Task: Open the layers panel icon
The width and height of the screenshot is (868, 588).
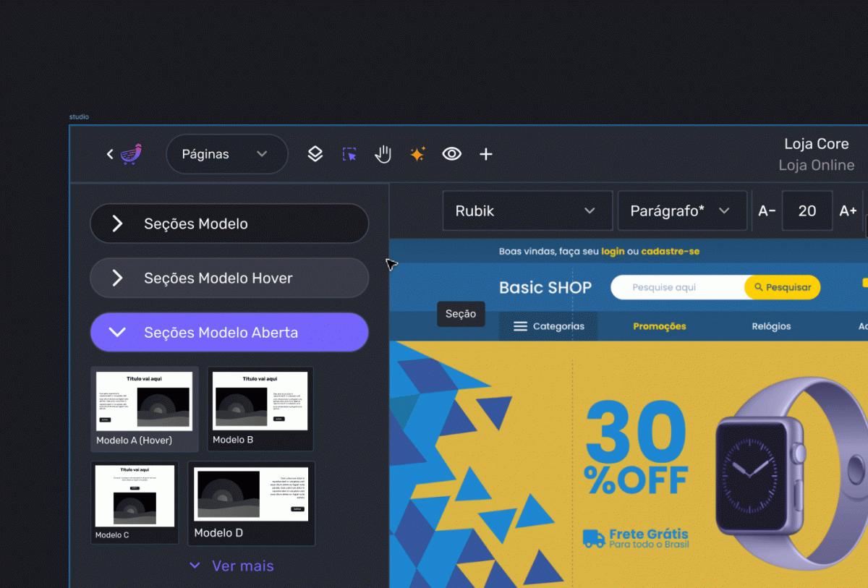Action: tap(315, 154)
